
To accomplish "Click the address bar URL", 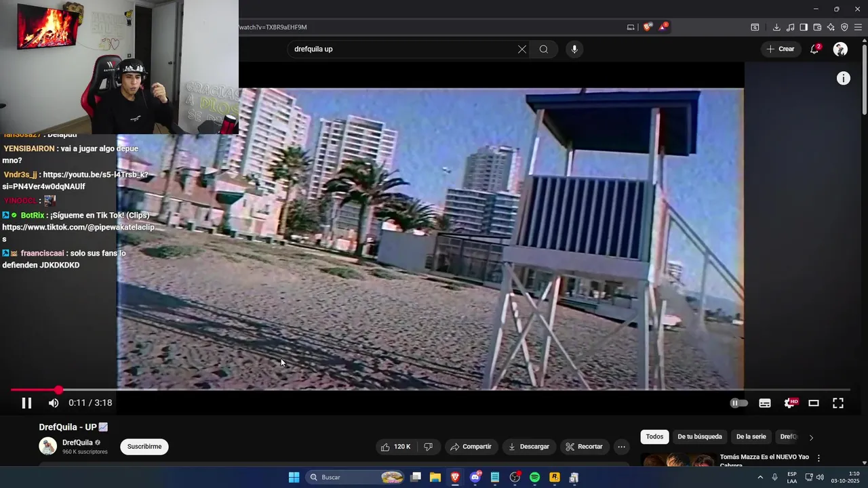I will tap(273, 27).
